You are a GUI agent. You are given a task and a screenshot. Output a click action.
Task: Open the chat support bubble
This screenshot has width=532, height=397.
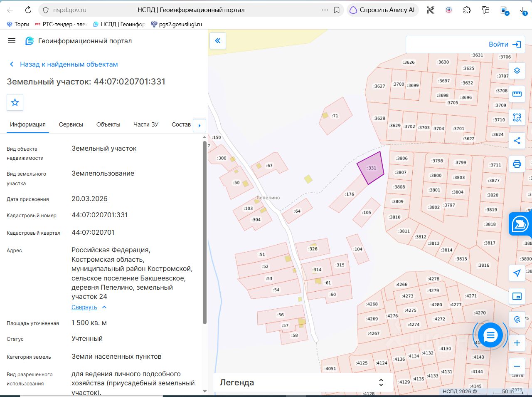(x=490, y=335)
